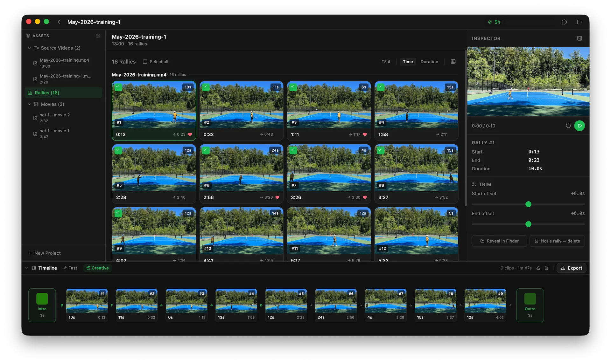Collapse the Inspector panel icon
Viewport: 611px width, 364px height.
coord(579,38)
